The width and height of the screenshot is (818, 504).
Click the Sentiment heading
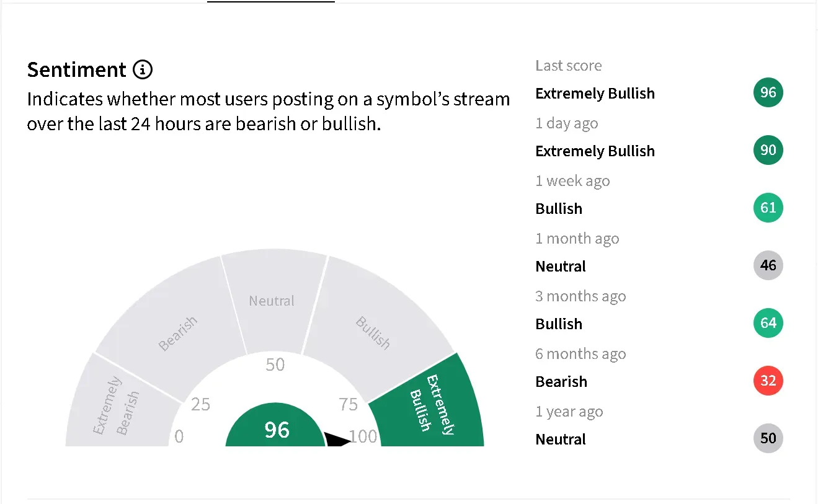(76, 69)
